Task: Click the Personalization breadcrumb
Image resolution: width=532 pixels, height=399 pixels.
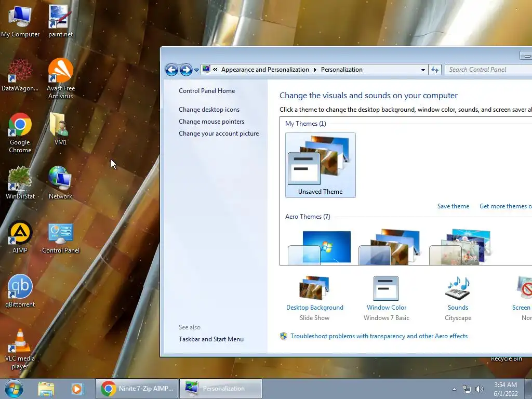Action: pos(342,70)
